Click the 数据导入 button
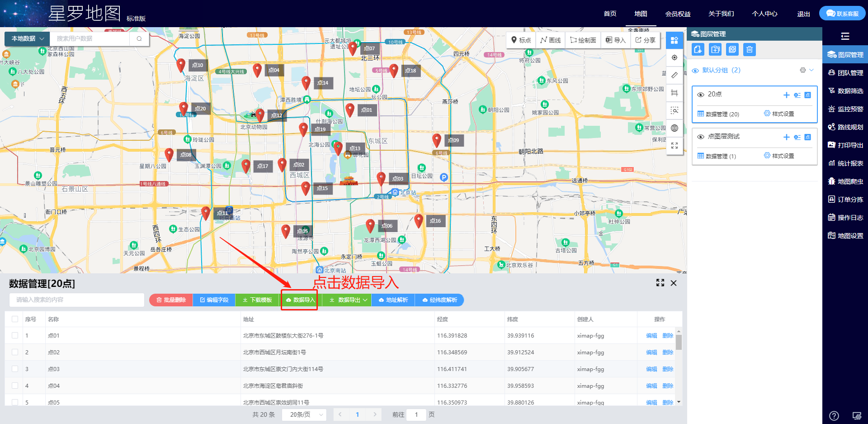Screen dimensions: 868x424 click(300, 300)
